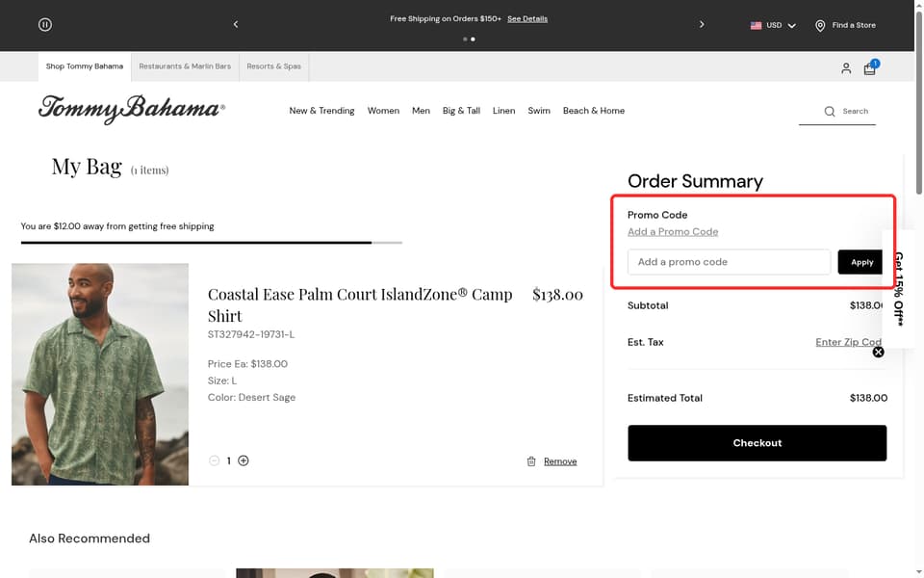Click Size: L text

click(x=222, y=381)
